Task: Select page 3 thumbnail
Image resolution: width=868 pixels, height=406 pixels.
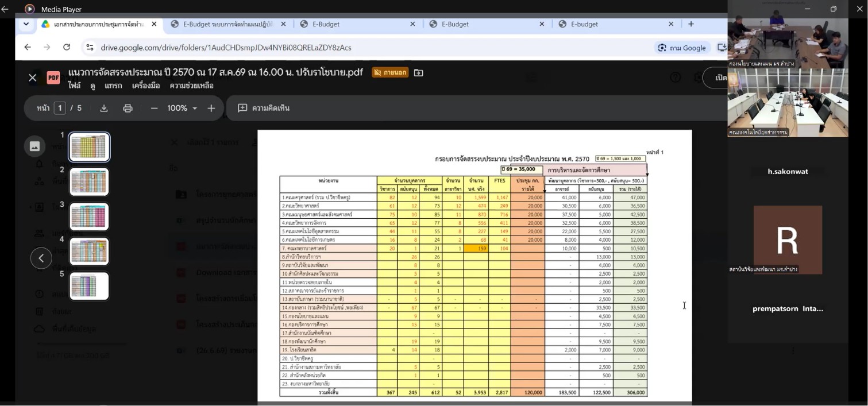Action: pyautogui.click(x=89, y=216)
